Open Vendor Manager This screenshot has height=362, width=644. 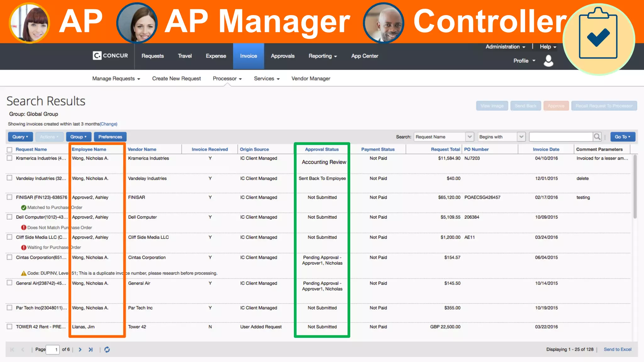(311, 79)
